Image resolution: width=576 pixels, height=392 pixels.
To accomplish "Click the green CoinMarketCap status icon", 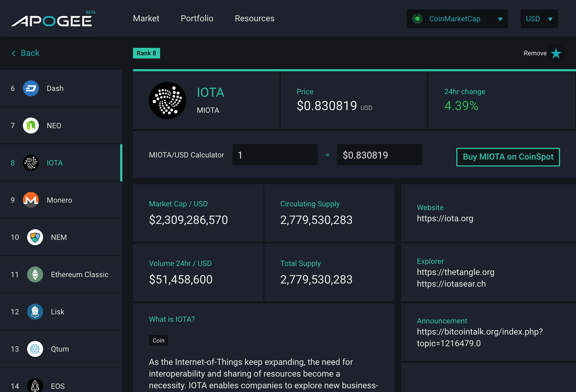I will pyautogui.click(x=418, y=19).
